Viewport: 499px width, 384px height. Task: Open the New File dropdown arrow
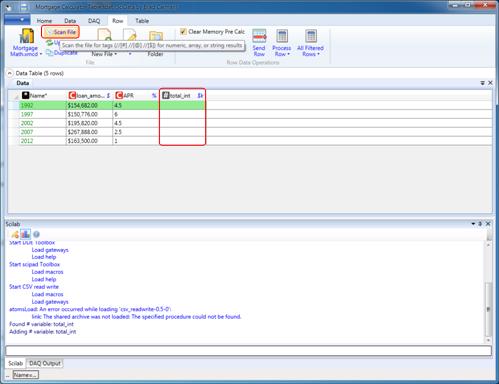[x=116, y=54]
